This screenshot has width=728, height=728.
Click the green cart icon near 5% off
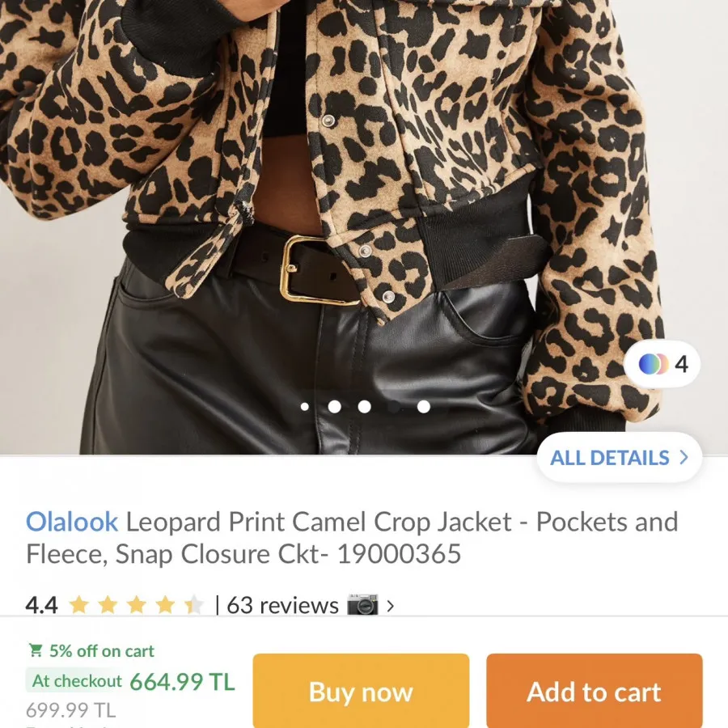tap(36, 650)
